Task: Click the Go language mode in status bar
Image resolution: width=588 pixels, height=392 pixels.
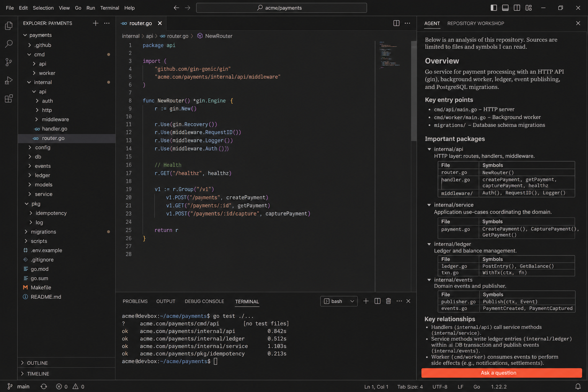Action: [477, 387]
